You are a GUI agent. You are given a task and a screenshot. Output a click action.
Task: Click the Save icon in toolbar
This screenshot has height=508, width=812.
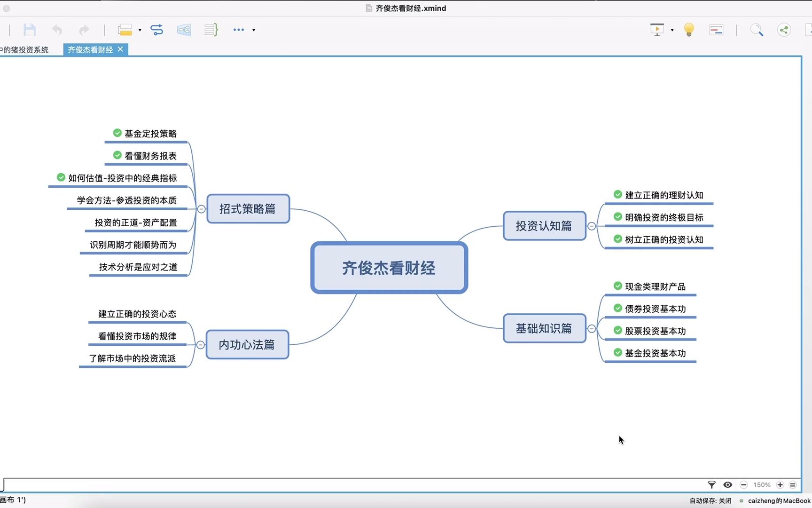coord(30,30)
